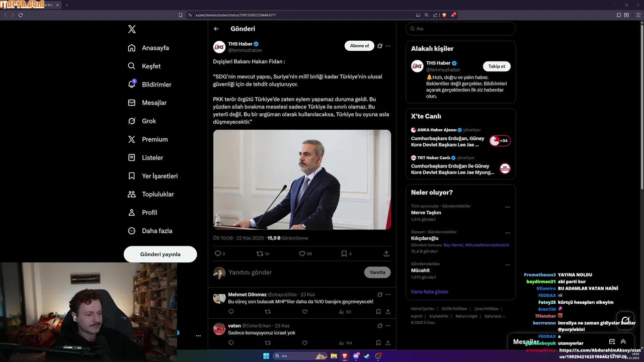644x362 pixels.
Task: Reload the browser page
Action: [21, 15]
